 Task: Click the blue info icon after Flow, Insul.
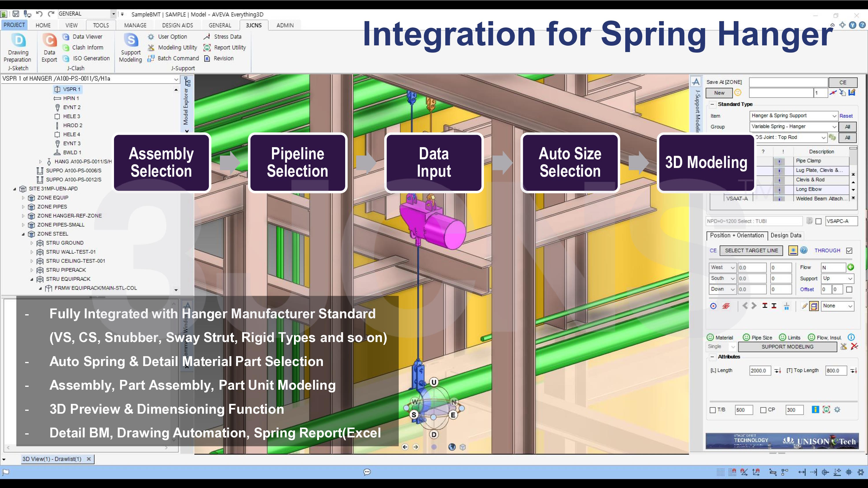click(x=851, y=337)
